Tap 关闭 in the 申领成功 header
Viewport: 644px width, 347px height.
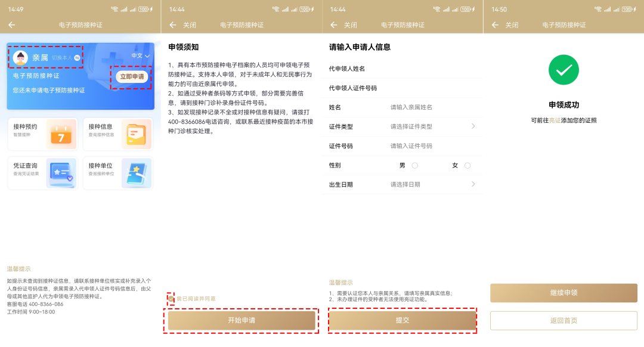[512, 25]
